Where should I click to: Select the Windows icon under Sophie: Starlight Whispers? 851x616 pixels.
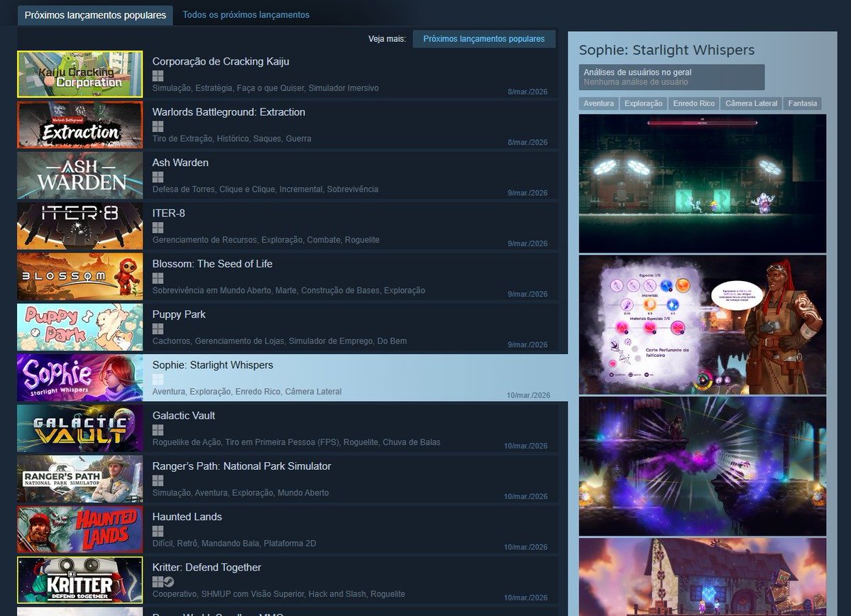coord(157,379)
